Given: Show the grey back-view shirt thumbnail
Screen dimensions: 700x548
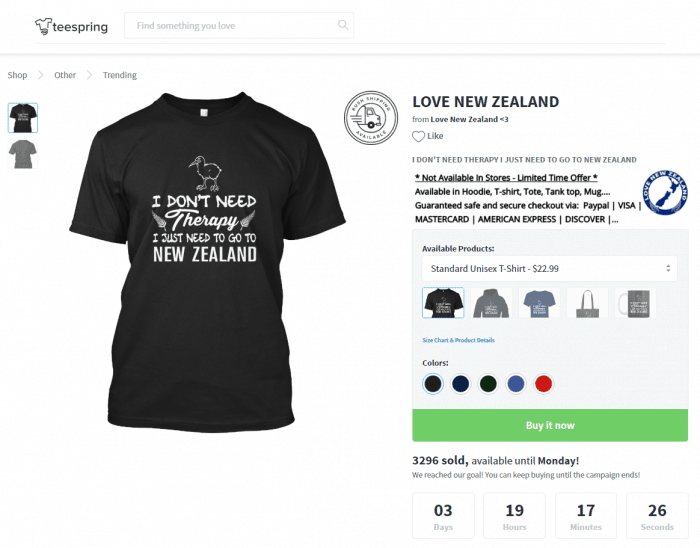Looking at the screenshot, I should 23,154.
